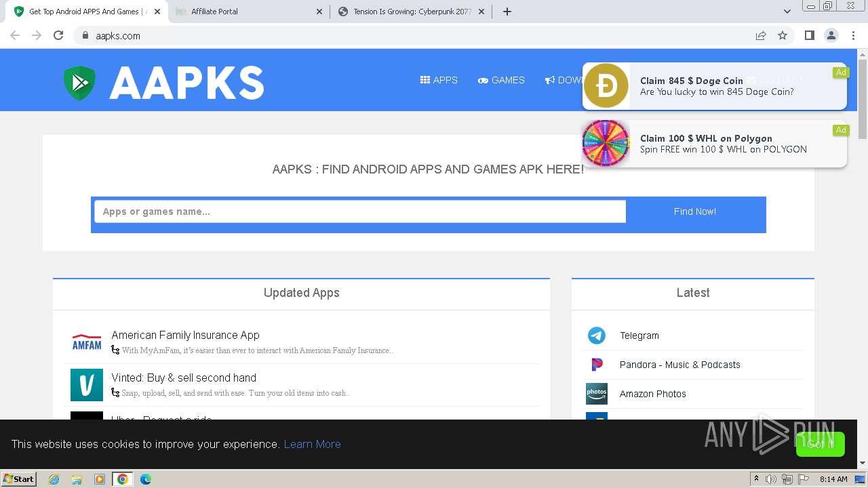
Task: Close the Get Top Android APPS tab
Action: point(157,12)
